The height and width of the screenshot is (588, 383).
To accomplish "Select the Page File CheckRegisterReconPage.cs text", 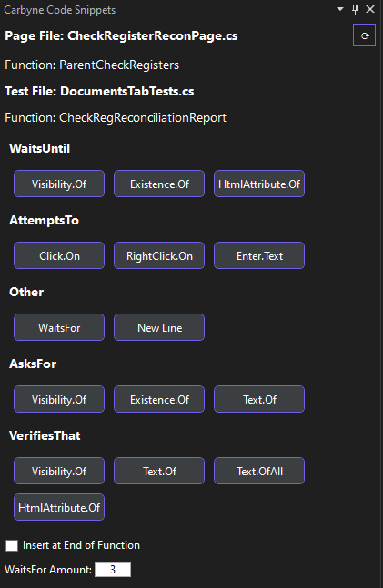I will (121, 35).
